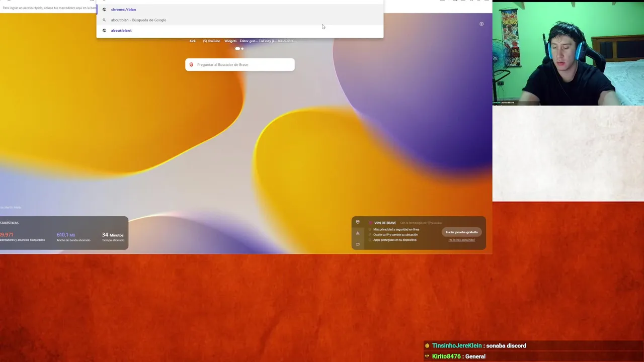This screenshot has height=362, width=644.
Task: Click the "VPN DE BRAVE" heading
Action: click(x=385, y=223)
